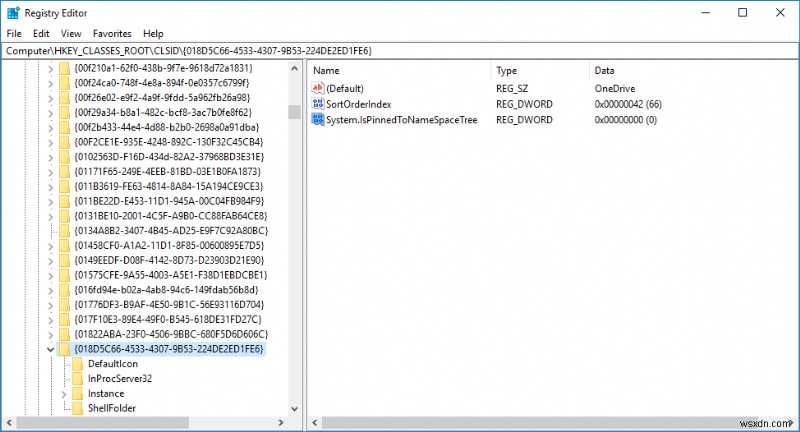Click the tree pane vertical scrollbar thumb
This screenshot has height=432, width=800.
click(x=294, y=112)
